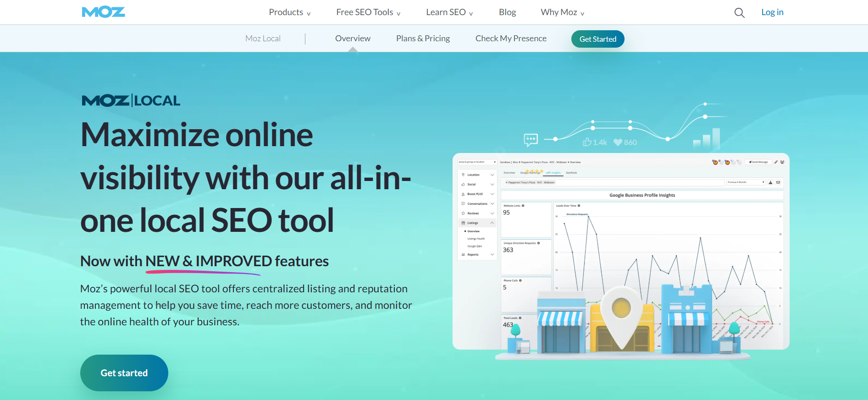Open the search magnifier icon
Viewport: 868px width, 400px height.
739,13
